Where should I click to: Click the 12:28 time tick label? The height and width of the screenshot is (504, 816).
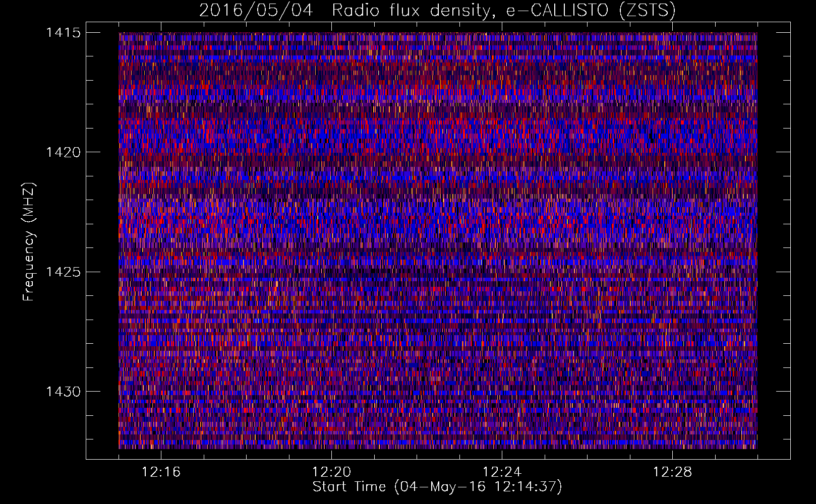pyautogui.click(x=672, y=472)
